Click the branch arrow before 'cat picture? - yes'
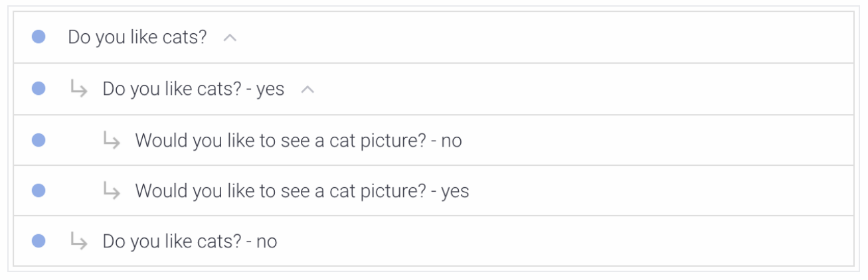This screenshot has height=280, width=868. (x=112, y=191)
